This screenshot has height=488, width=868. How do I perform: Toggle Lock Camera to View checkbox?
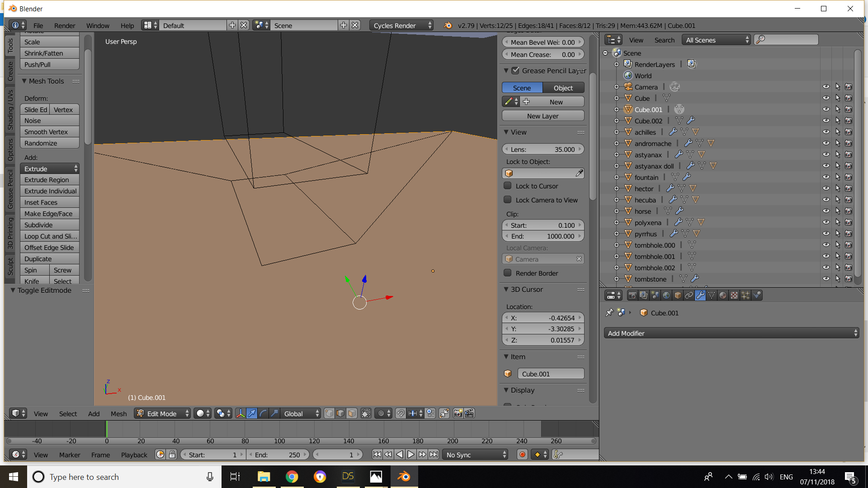508,200
